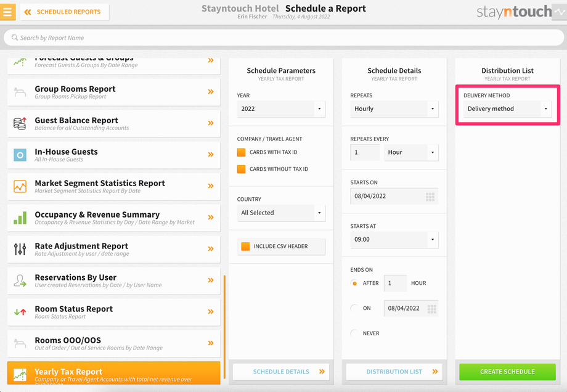Select the Ends On date radio button
The width and height of the screenshot is (567, 392).
(354, 308)
